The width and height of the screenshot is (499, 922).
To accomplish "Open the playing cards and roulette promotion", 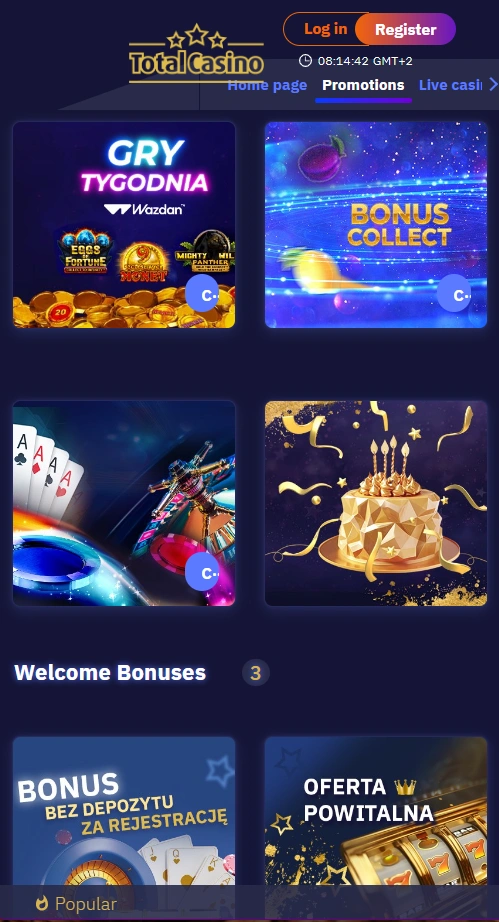I will pyautogui.click(x=124, y=503).
